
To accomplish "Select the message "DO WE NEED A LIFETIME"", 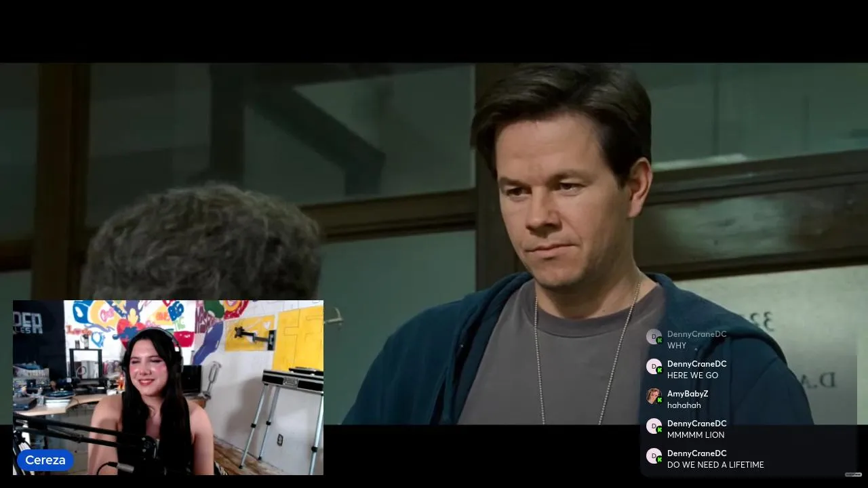I will (x=715, y=465).
